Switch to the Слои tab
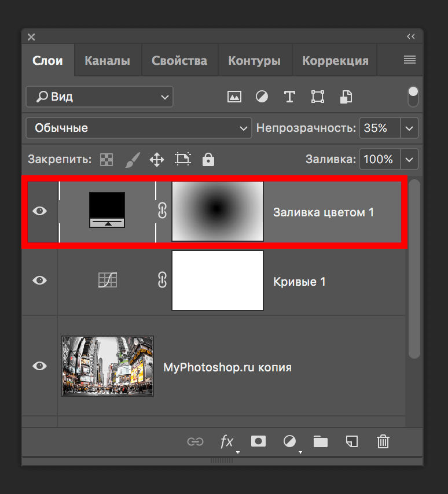The image size is (448, 494). coord(47,61)
